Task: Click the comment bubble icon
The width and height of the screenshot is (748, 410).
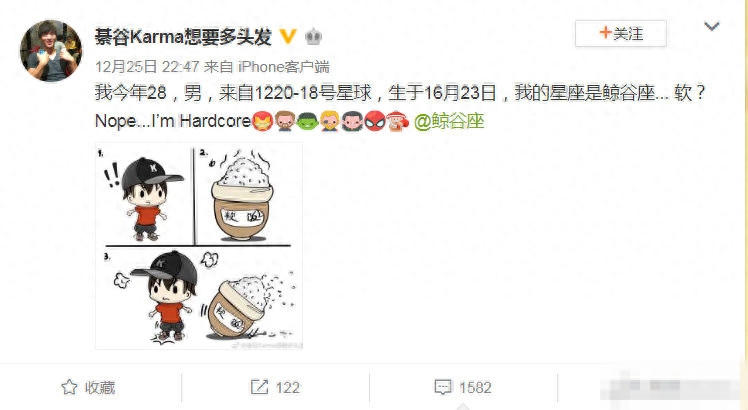Action: pyautogui.click(x=443, y=387)
